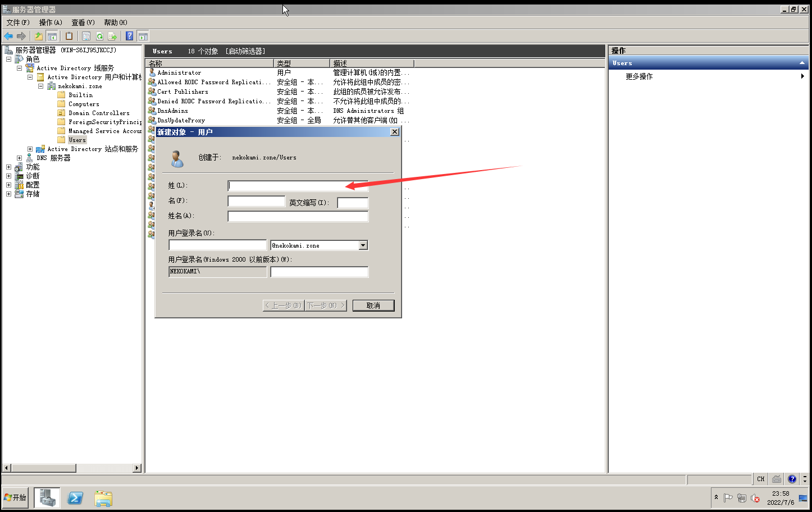Click the clipboard paste toolbar icon
This screenshot has width=812, height=512.
(x=69, y=36)
